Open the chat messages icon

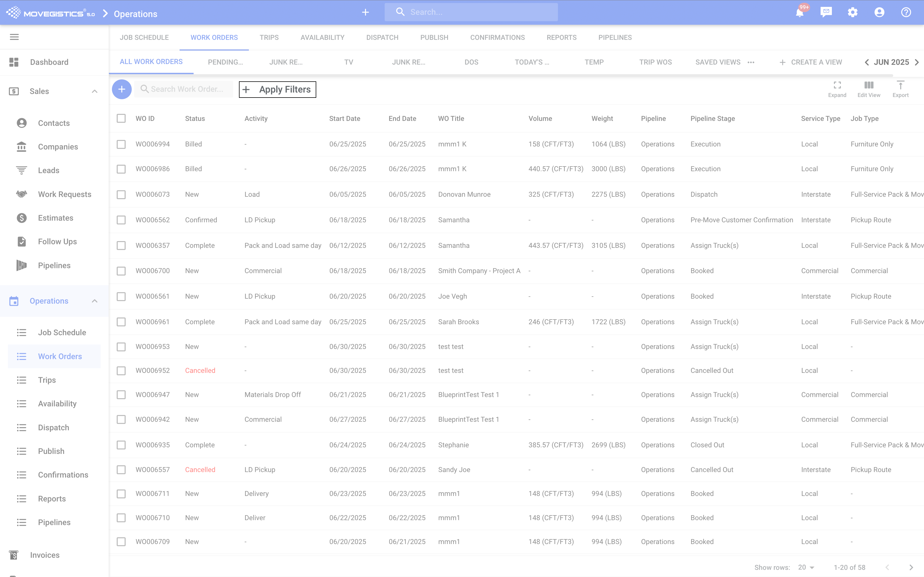[826, 12]
